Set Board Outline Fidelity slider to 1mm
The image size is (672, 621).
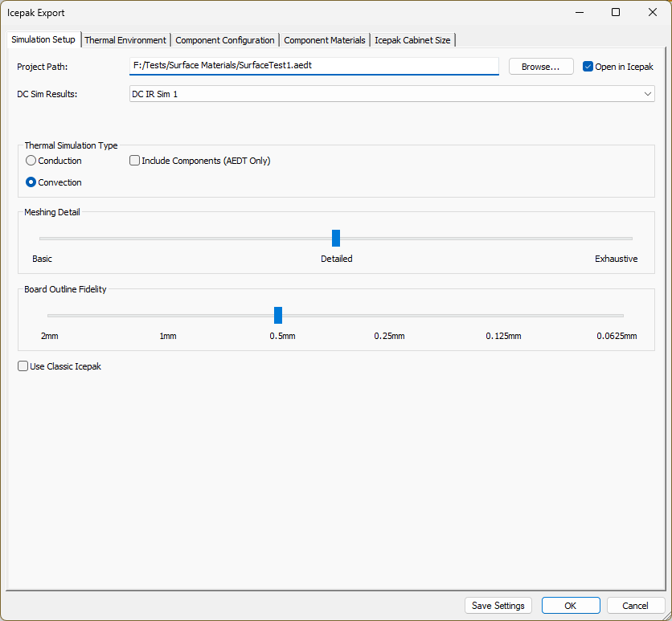[x=167, y=315]
